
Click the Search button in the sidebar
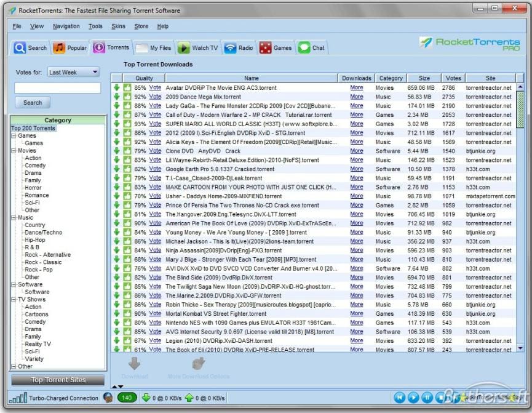[32, 102]
